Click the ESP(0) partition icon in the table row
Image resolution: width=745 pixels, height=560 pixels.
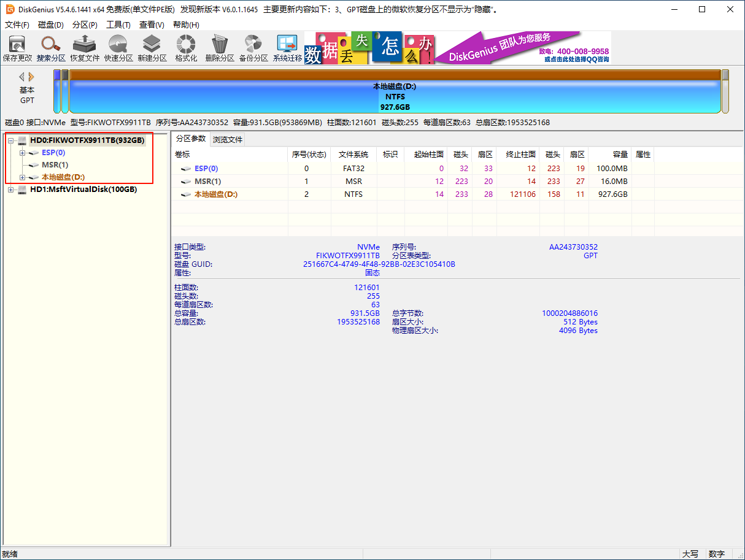tap(186, 169)
